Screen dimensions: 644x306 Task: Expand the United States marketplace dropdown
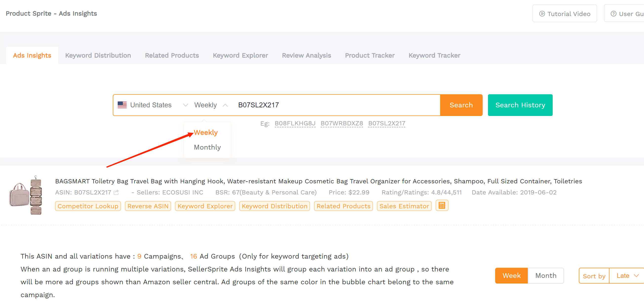click(185, 105)
